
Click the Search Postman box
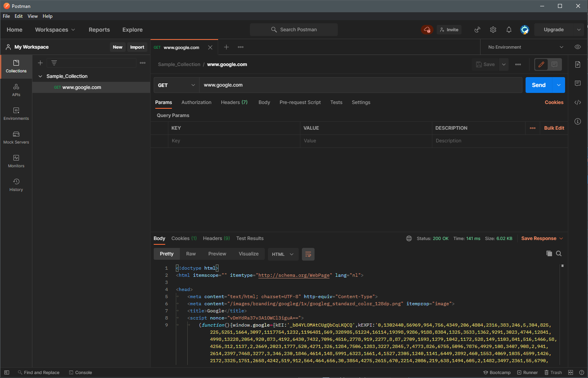pyautogui.click(x=294, y=30)
